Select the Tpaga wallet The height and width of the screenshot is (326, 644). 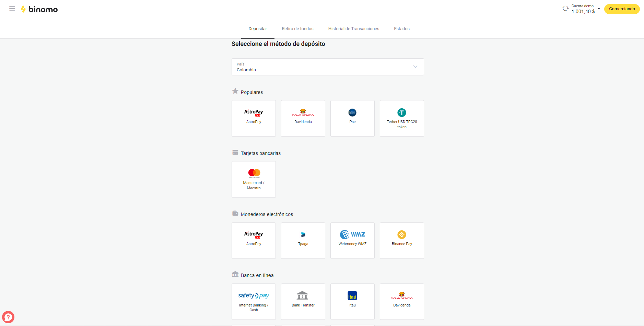coord(303,241)
